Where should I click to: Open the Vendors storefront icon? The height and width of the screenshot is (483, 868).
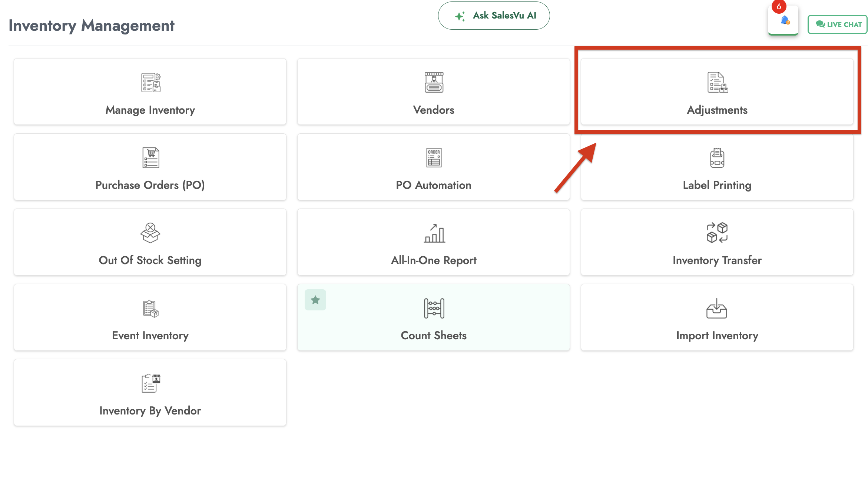tap(434, 82)
